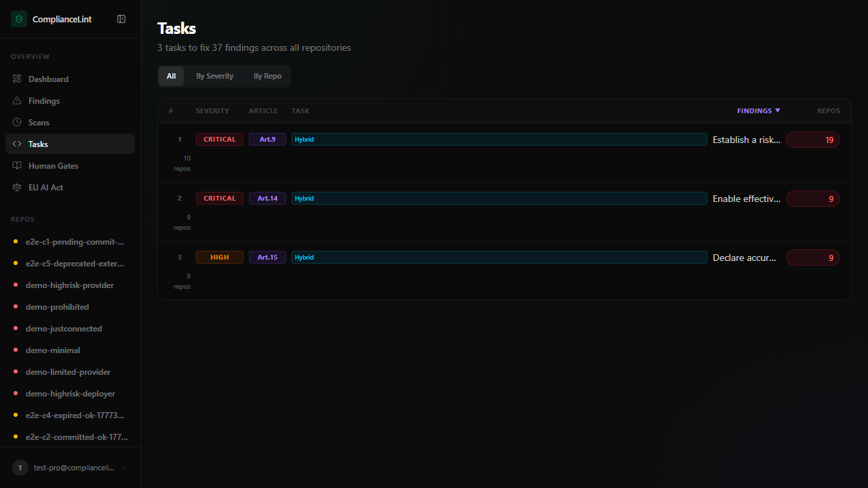Click the 19 findings count pill
This screenshot has width=868, height=488.
812,140
